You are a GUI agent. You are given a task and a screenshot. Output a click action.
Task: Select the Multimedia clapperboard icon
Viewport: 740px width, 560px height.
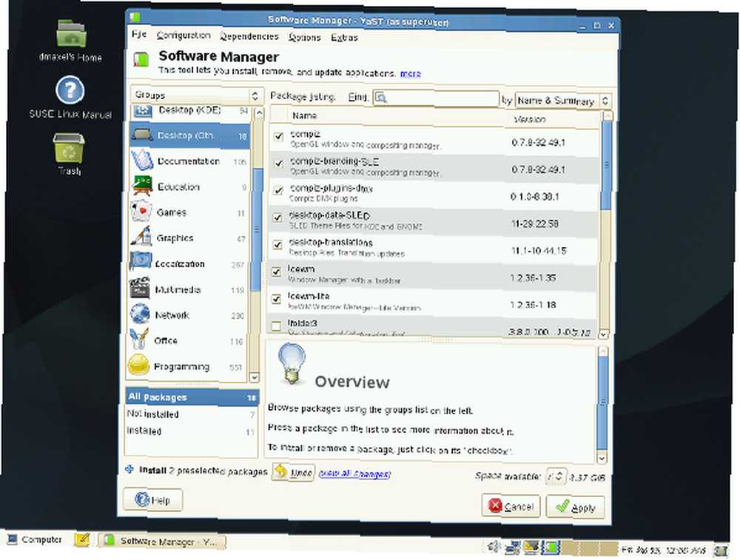[140, 288]
